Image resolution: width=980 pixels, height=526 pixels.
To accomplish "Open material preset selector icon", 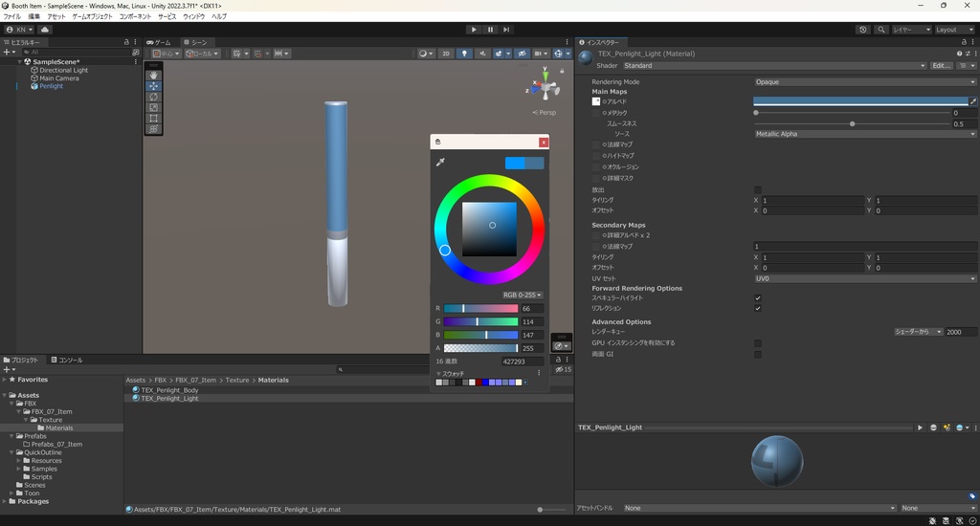I will [968, 54].
